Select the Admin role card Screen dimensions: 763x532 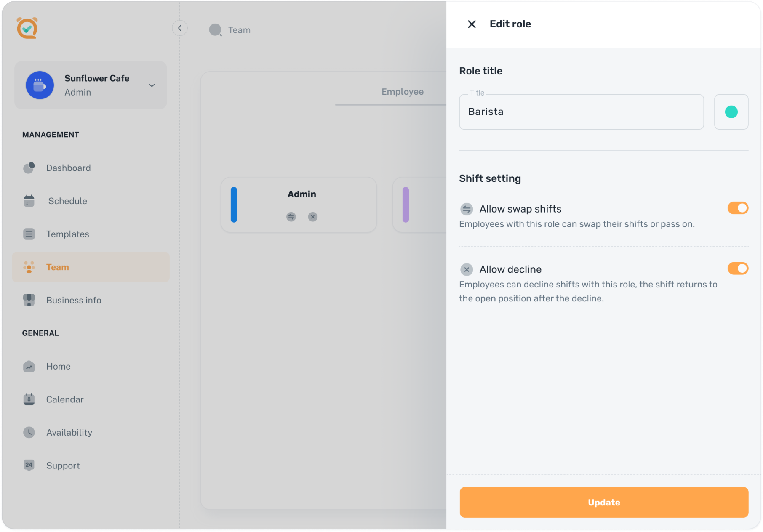[x=299, y=205]
